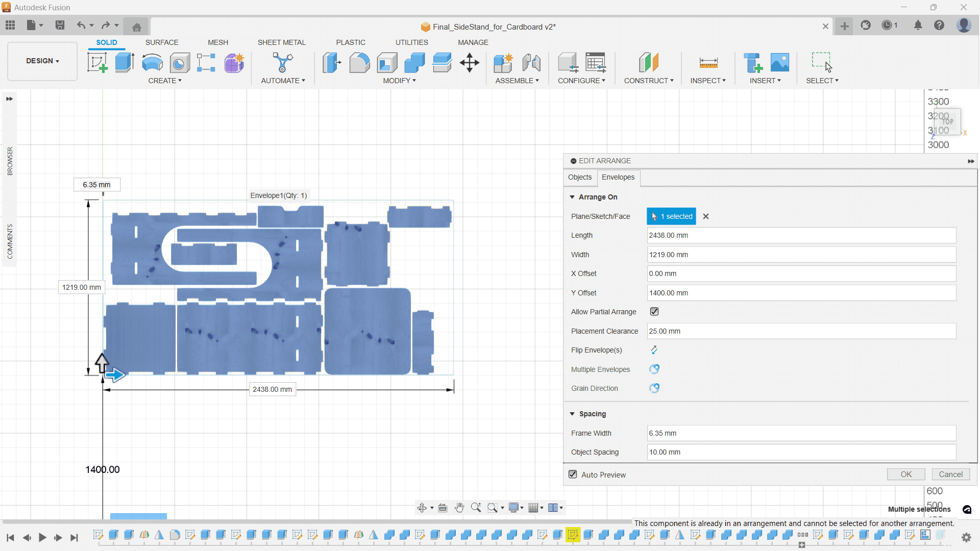
Task: Switch to the SHEET METAL tab
Action: coord(281,42)
